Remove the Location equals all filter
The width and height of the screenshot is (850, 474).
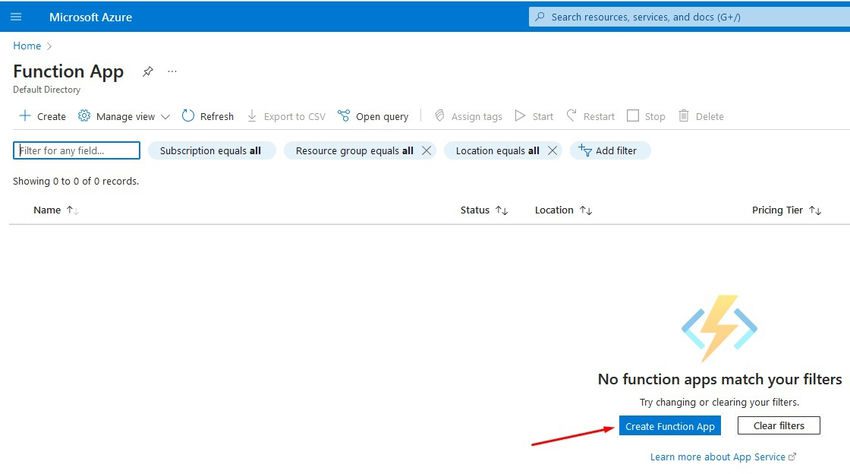click(552, 151)
